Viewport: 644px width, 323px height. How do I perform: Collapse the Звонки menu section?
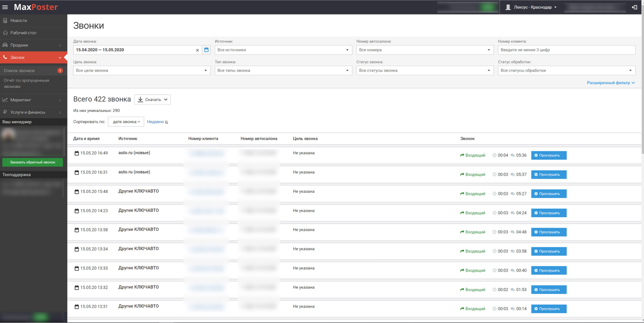click(x=34, y=57)
